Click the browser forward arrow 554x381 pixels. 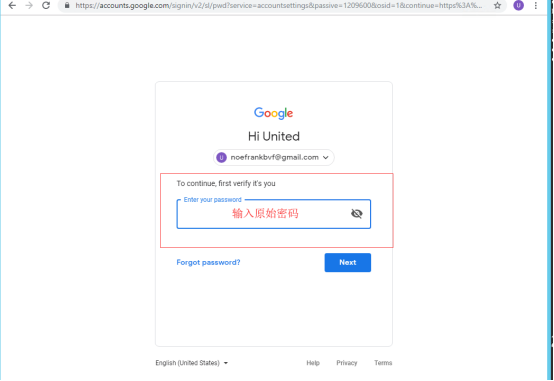[29, 5]
